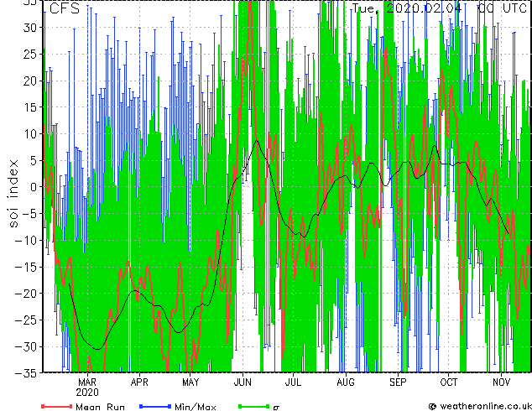Click the weatheronline.co.uk copyright text
Viewport: 532px width, 411px height.
tap(480, 406)
